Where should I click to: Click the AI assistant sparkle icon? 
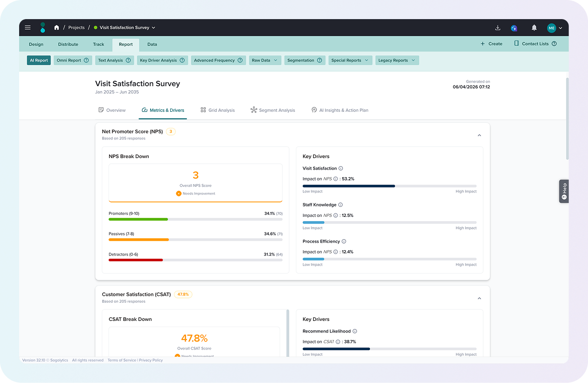[514, 28]
